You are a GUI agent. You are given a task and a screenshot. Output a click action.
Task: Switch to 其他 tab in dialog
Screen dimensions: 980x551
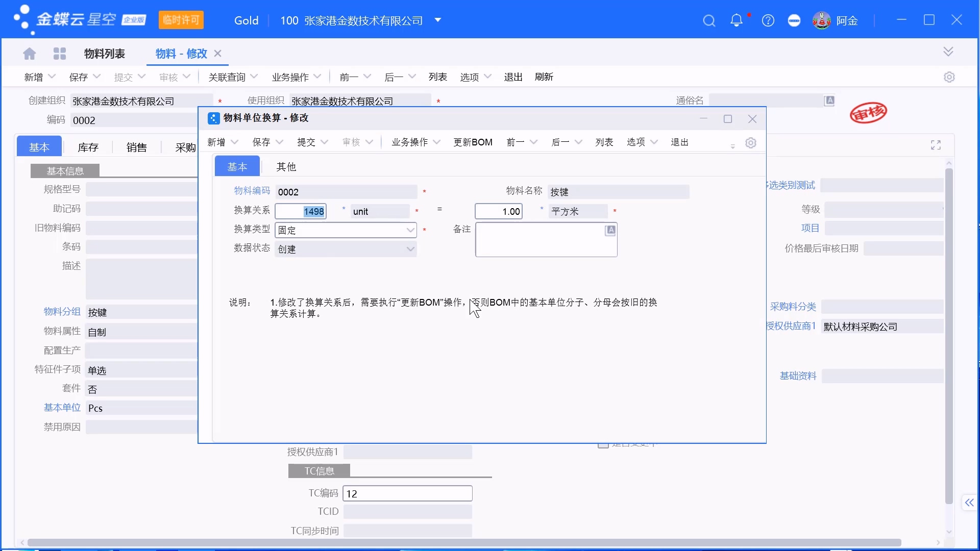tap(286, 167)
